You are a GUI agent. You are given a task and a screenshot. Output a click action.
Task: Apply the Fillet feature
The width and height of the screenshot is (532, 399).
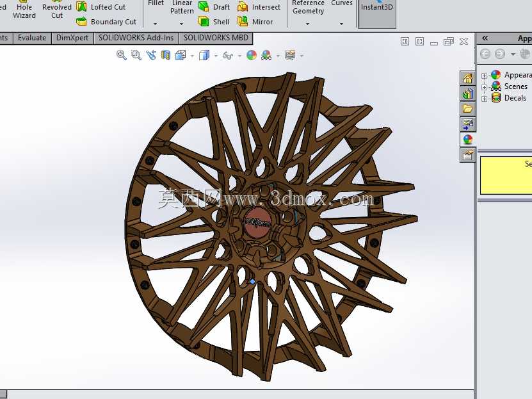pyautogui.click(x=156, y=3)
